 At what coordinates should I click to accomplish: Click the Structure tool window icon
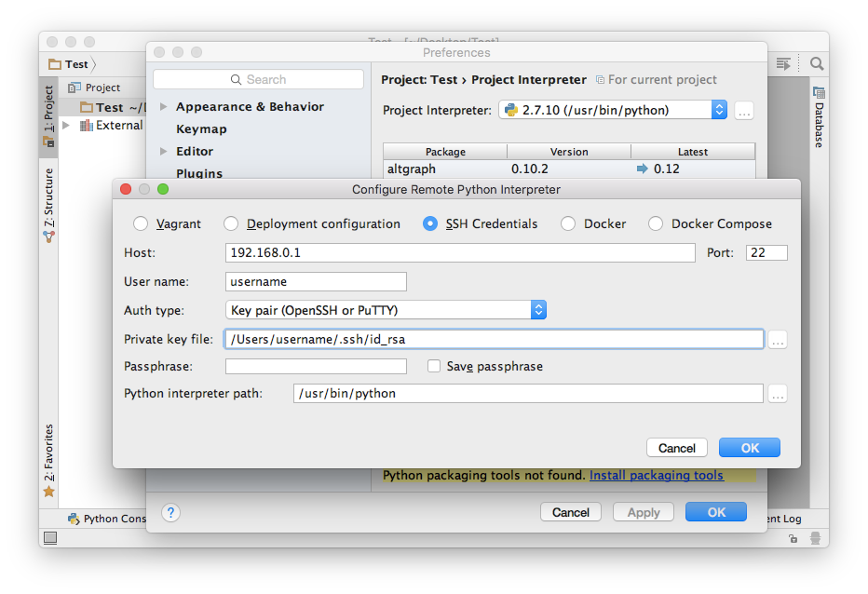48,236
